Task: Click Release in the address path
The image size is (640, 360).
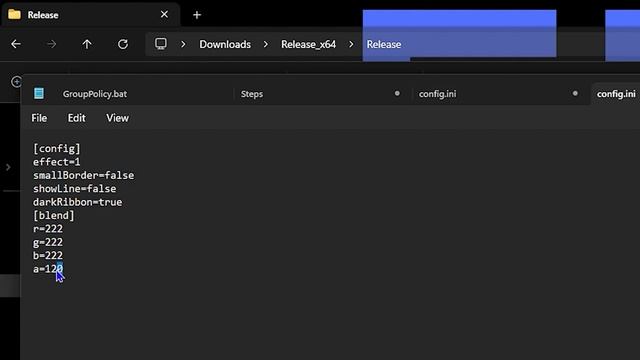Action: (x=384, y=44)
